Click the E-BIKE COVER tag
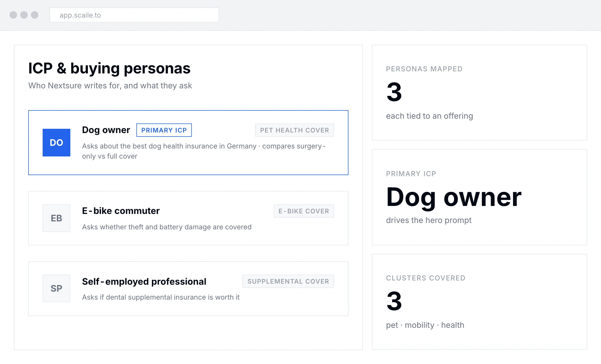601x364 pixels. click(x=304, y=211)
